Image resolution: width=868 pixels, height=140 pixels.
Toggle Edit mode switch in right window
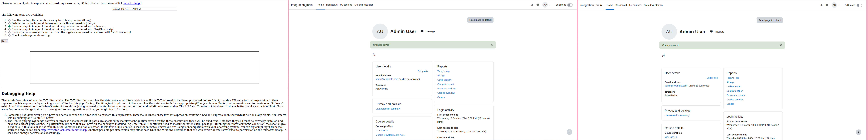click(x=859, y=5)
